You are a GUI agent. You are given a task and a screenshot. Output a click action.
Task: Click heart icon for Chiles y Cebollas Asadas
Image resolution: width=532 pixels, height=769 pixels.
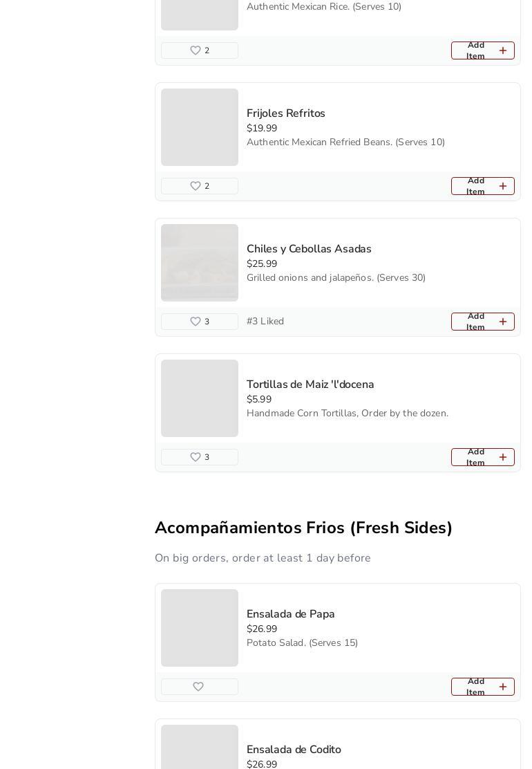[x=196, y=322]
